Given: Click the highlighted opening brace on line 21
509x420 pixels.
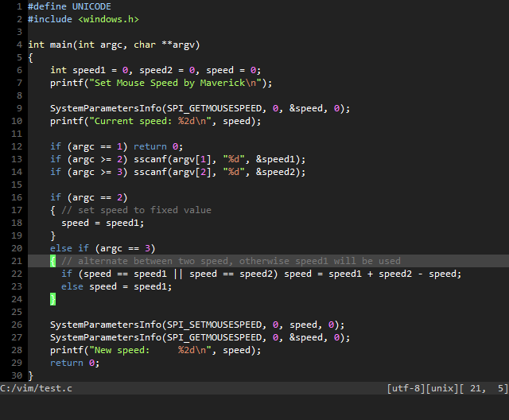Looking at the screenshot, I should (53, 261).
